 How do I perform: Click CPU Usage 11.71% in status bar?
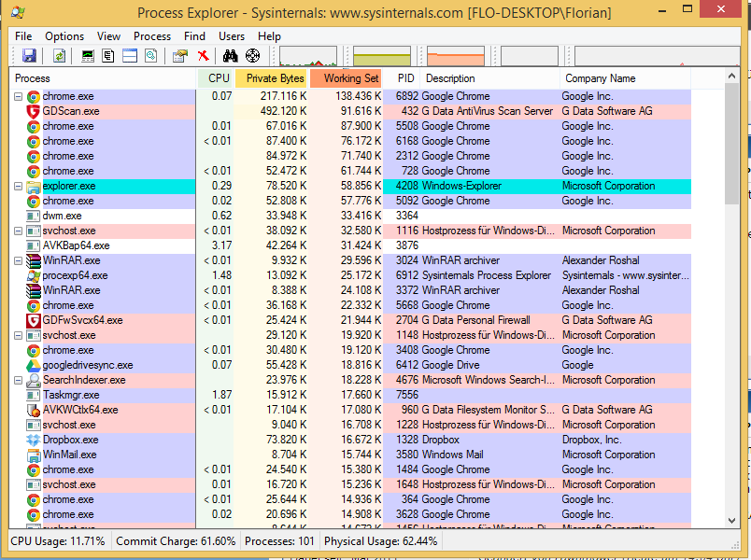[58, 541]
